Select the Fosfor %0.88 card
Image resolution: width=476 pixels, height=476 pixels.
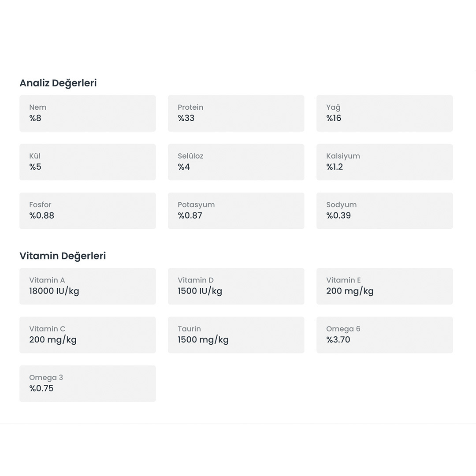[87, 211]
